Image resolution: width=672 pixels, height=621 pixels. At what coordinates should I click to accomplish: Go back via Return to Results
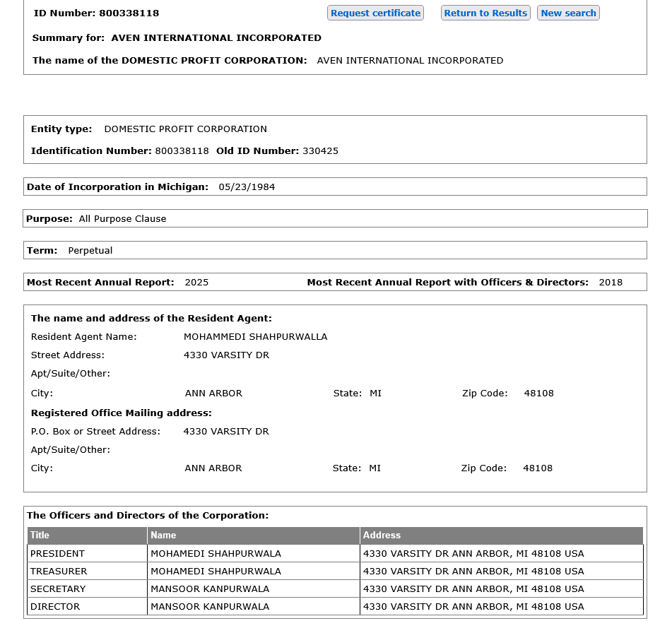point(485,13)
